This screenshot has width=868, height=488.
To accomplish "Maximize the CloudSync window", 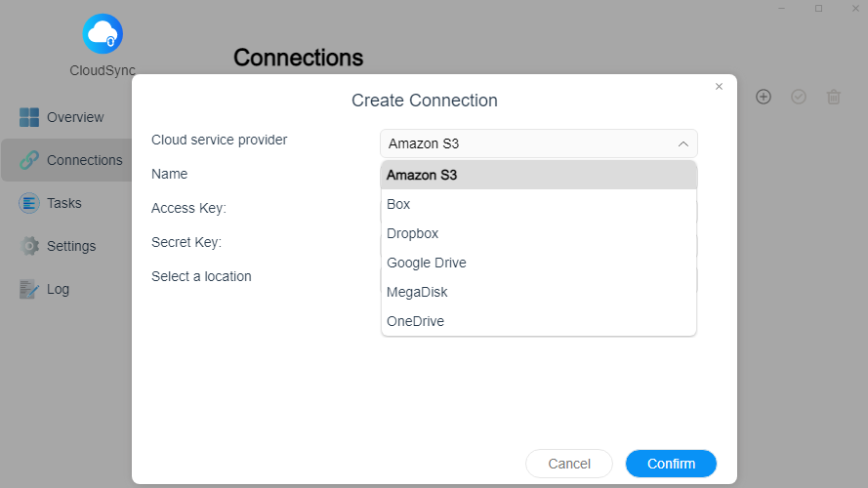I will [819, 9].
